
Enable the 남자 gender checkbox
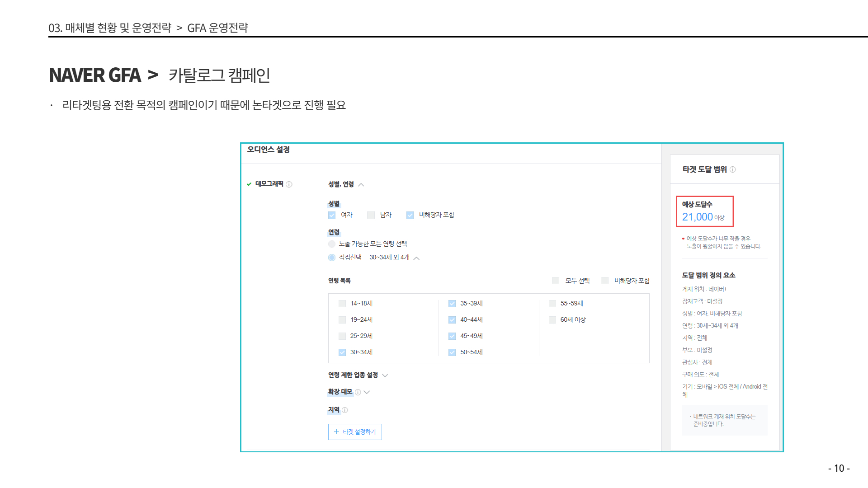pos(371,215)
